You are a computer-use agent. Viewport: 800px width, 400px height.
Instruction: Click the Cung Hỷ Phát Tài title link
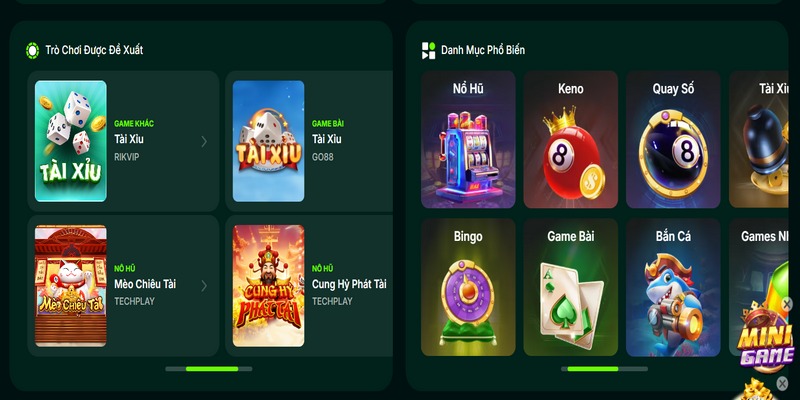(x=349, y=284)
